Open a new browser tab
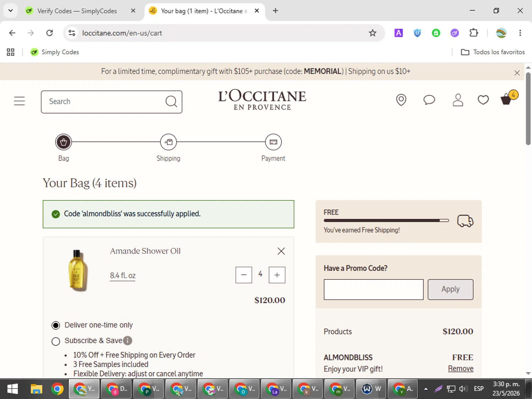Image resolution: width=532 pixels, height=399 pixels. [275, 11]
